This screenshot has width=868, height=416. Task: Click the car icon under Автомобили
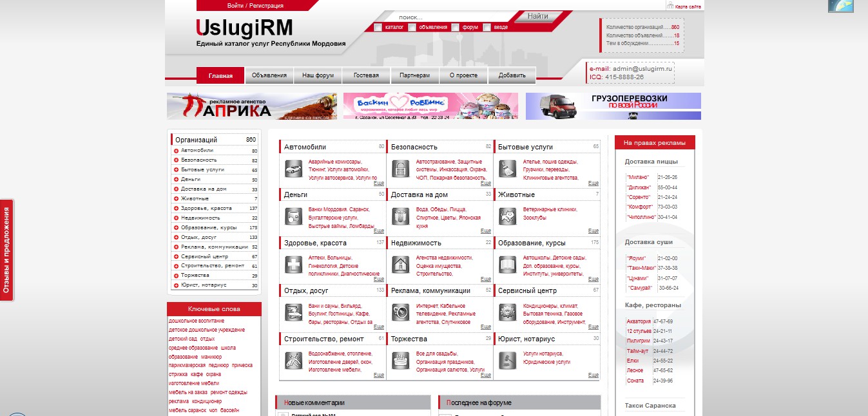coord(293,169)
